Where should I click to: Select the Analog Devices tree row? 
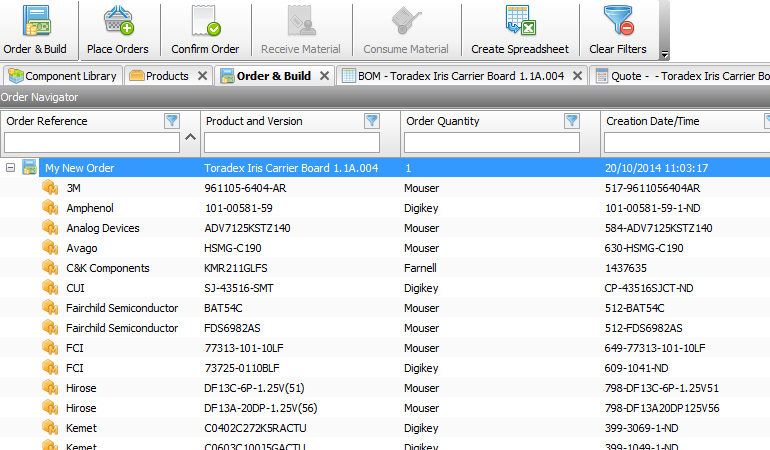385,228
